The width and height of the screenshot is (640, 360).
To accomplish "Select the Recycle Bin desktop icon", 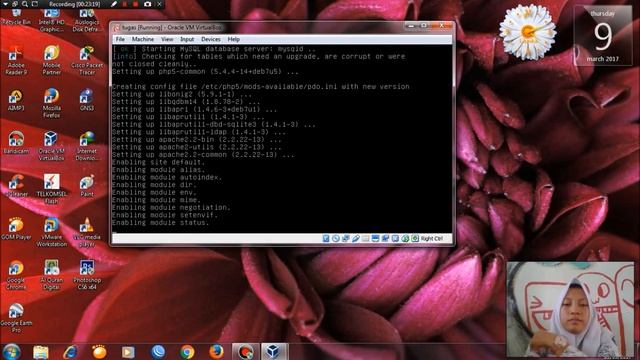I will pos(16,16).
